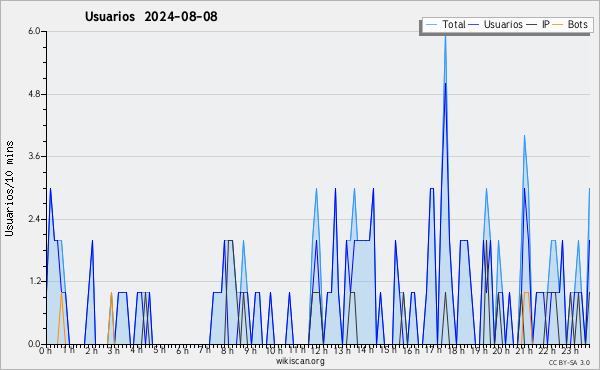Click the '21 h' x-axis label

523,350
